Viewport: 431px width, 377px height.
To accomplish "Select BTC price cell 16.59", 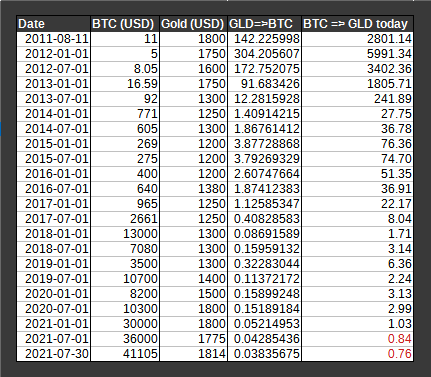I will (x=125, y=84).
